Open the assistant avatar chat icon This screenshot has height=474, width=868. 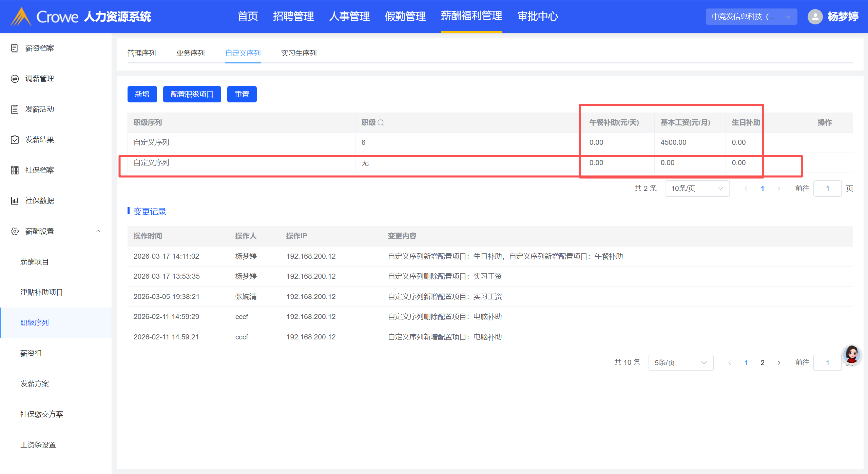851,355
